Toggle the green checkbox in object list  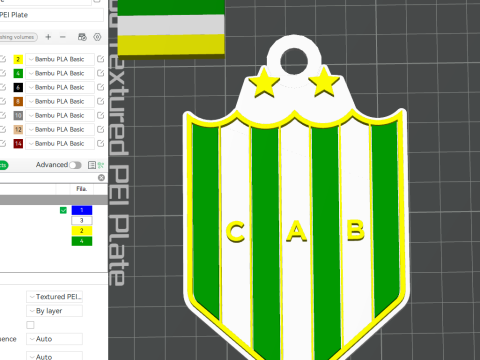pos(63,210)
